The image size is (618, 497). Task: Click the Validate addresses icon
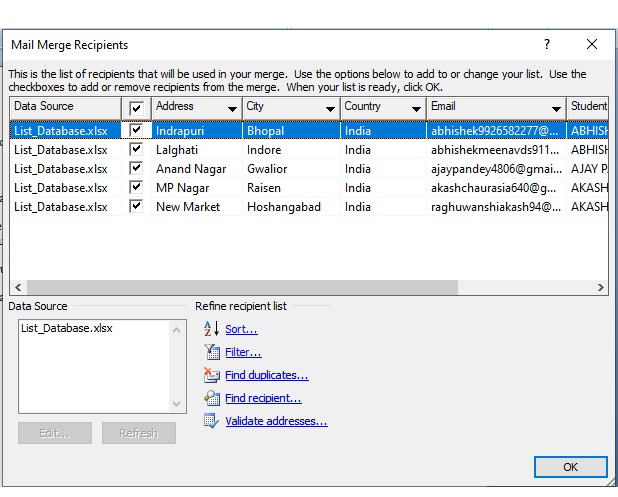(211, 421)
